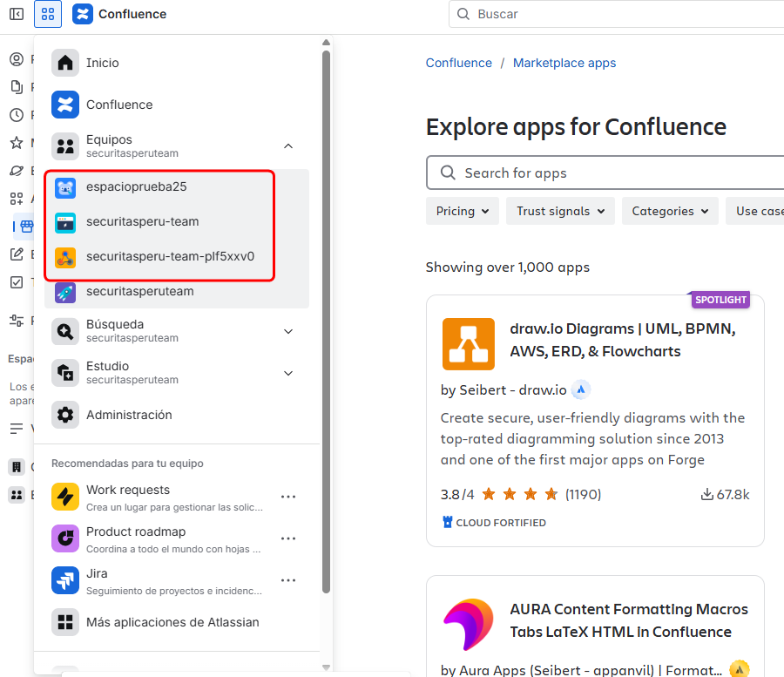Open Confluence from the app switcher
The height and width of the screenshot is (677, 784).
[x=176, y=105]
